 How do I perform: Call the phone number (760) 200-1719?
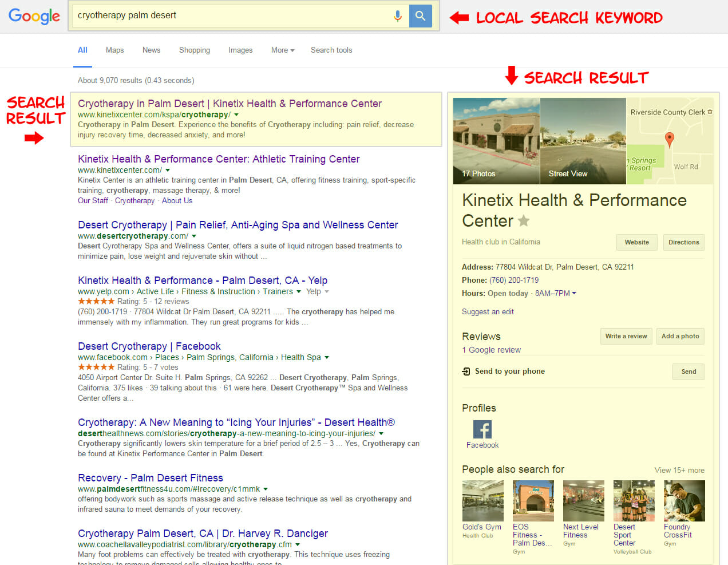514,280
